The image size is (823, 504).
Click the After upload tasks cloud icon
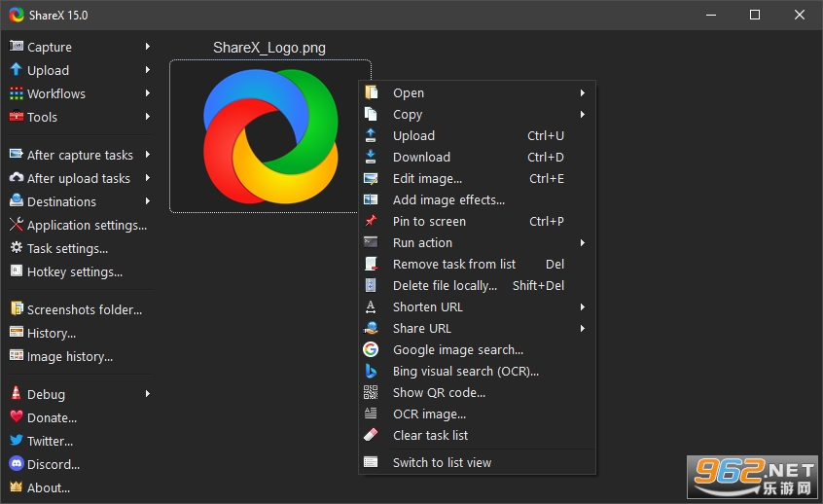point(17,177)
